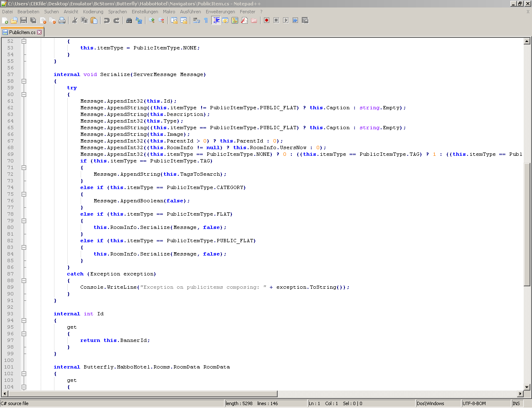Click the horizontal scrollbar thumb

(x=143, y=393)
